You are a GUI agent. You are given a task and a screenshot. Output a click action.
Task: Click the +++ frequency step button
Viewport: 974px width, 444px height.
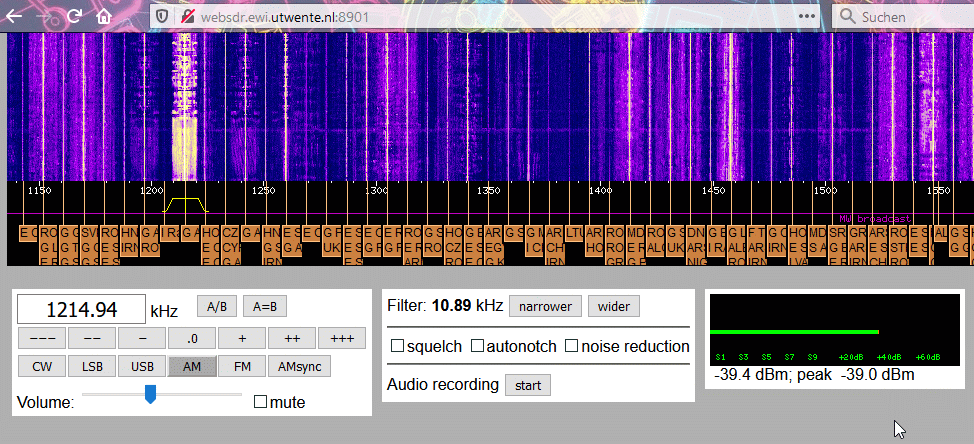(x=342, y=338)
